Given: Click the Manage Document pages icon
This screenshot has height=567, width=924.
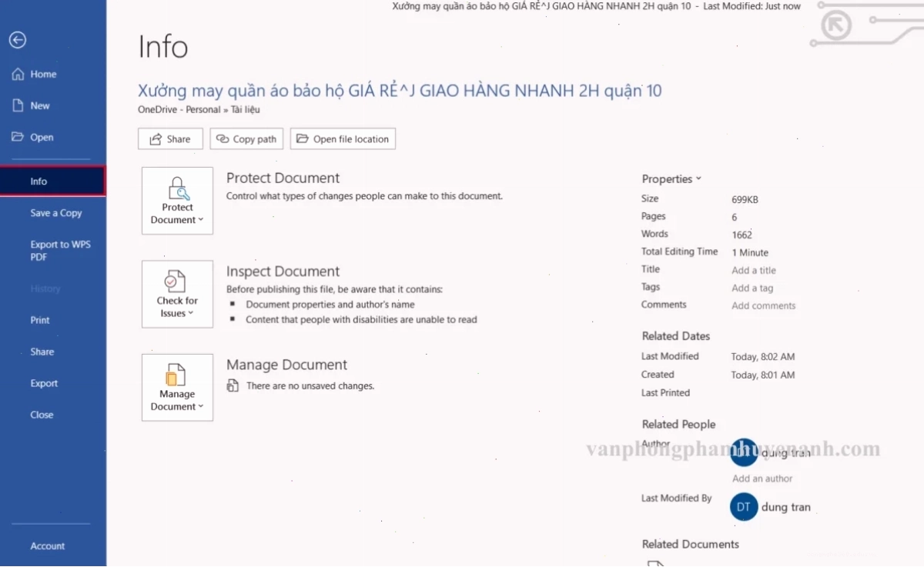Looking at the screenshot, I should pyautogui.click(x=176, y=375).
